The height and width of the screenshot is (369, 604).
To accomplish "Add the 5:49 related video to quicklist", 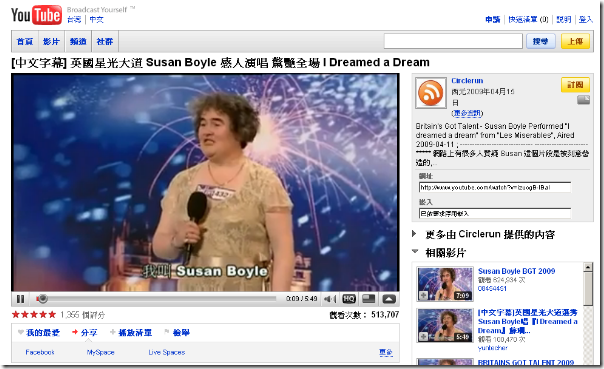I will pos(423,337).
